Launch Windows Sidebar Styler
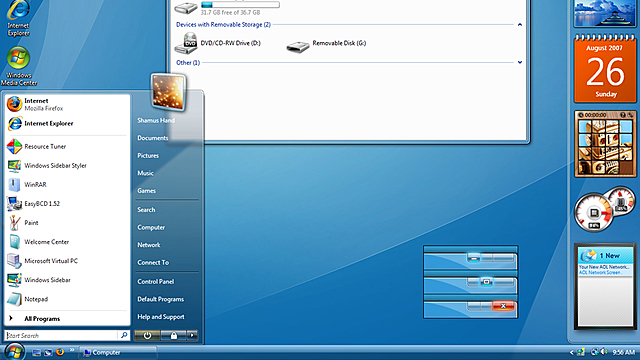Viewport: 640px width, 360px height. coord(67,165)
